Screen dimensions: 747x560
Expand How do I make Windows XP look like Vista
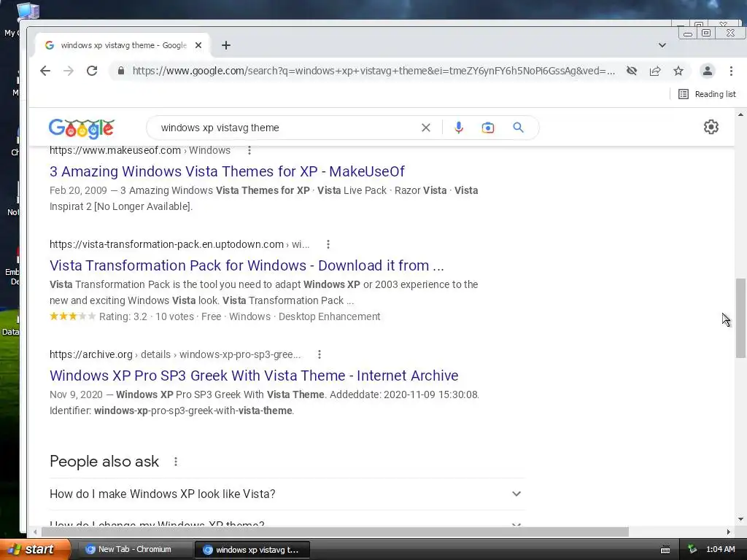pyautogui.click(x=287, y=494)
